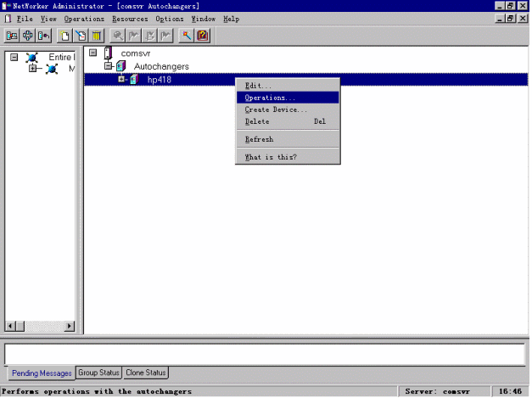Click Refresh in the context menu
Viewport: 532px width, 398px height.
[x=259, y=139]
